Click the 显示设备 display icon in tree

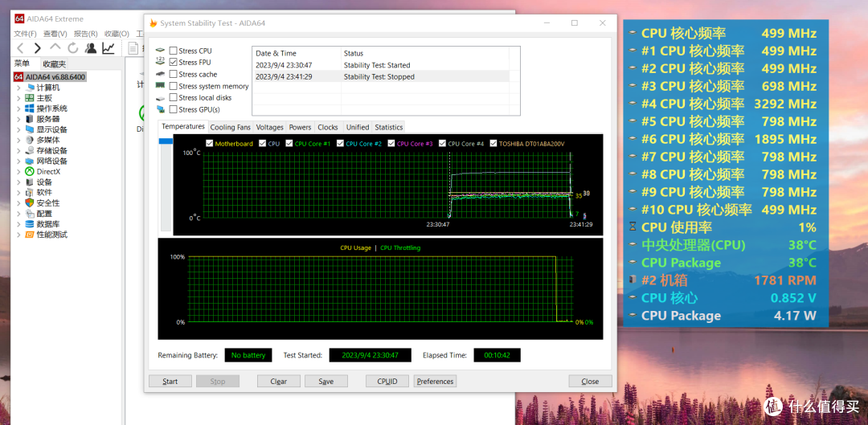coord(30,129)
